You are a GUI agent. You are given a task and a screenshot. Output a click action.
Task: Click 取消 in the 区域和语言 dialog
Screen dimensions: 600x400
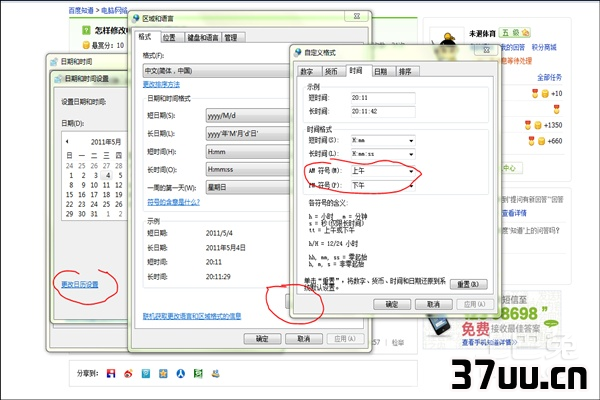click(304, 339)
